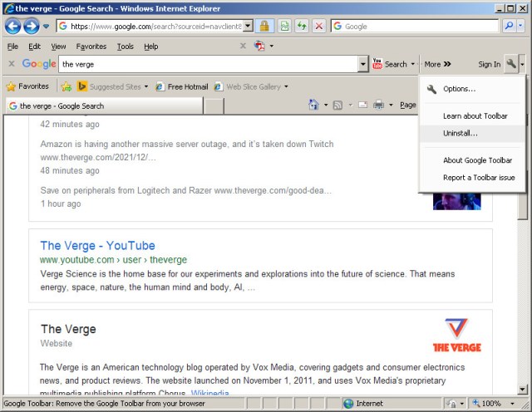Toggle Compatibility View broken-page icon
532x412 pixels.
pyautogui.click(x=285, y=26)
